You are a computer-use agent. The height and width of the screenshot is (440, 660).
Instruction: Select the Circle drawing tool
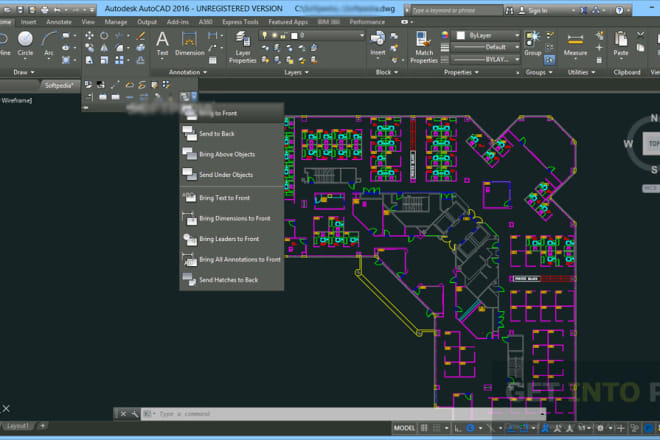point(25,43)
